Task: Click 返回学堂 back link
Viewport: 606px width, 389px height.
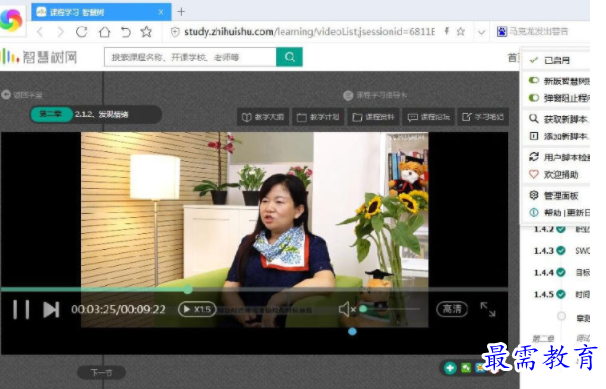Action: pyautogui.click(x=22, y=95)
